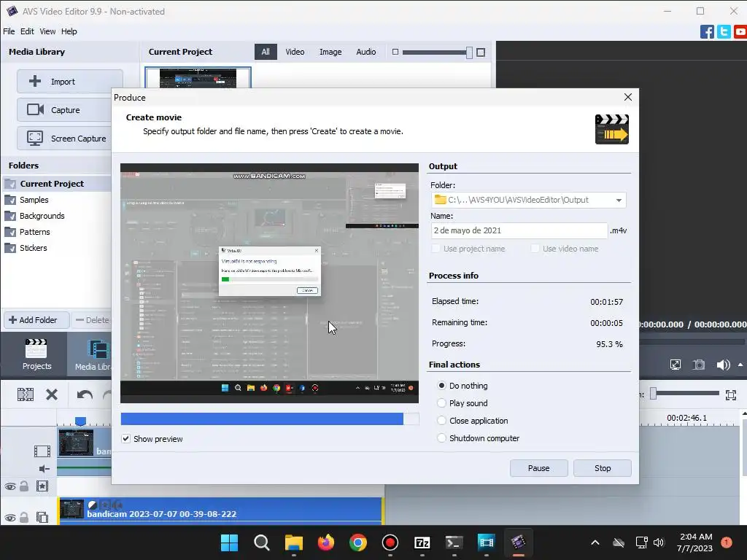Viewport: 747px width, 560px height.
Task: Show hidden system tray icons
Action: [595, 542]
